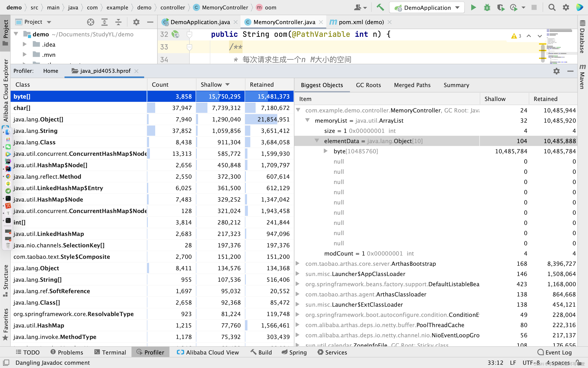This screenshot has height=368, width=588.
Task: Toggle fold marker on line 32
Action: click(x=189, y=34)
